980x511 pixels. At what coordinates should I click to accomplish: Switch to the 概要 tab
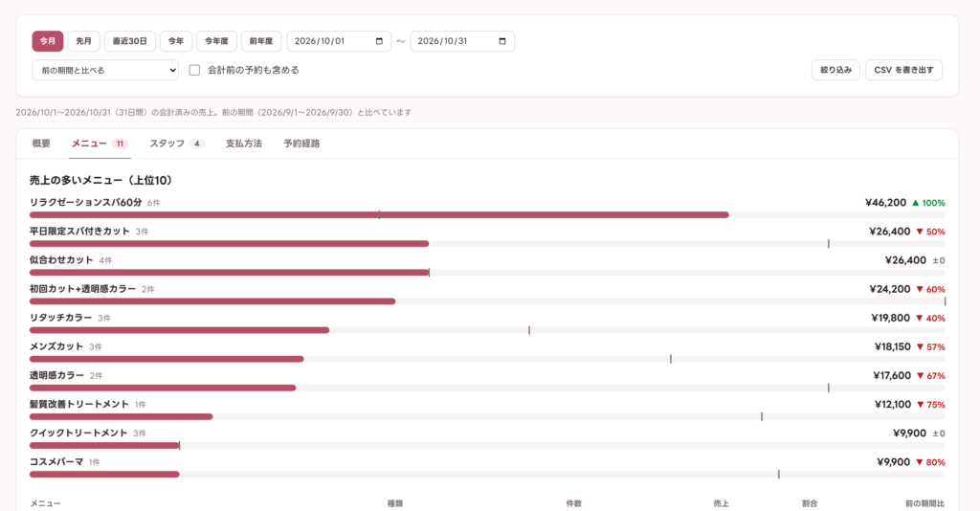41,144
